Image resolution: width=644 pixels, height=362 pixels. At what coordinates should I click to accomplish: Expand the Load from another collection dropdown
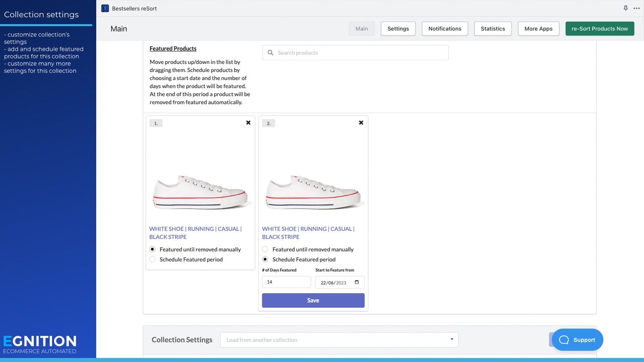click(339, 340)
